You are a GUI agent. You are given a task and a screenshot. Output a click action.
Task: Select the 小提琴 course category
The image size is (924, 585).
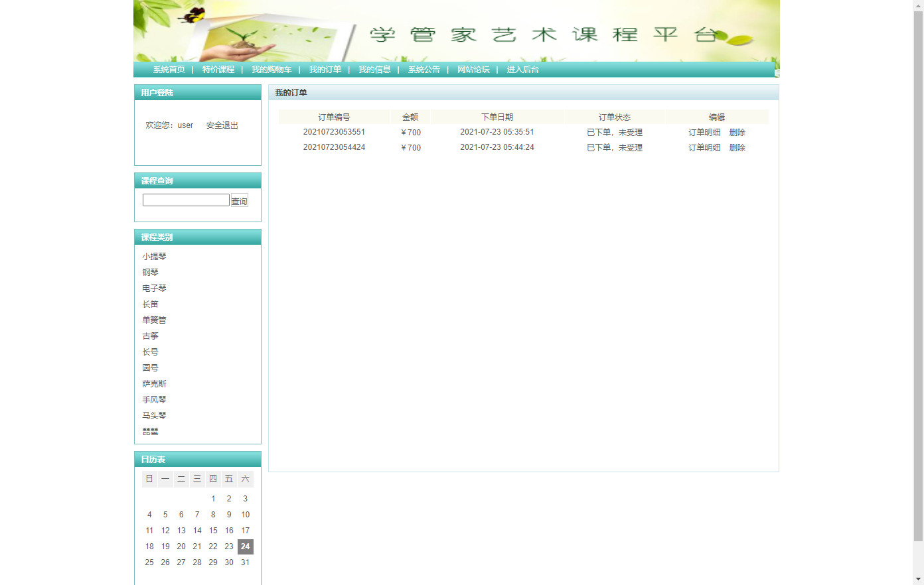[154, 257]
